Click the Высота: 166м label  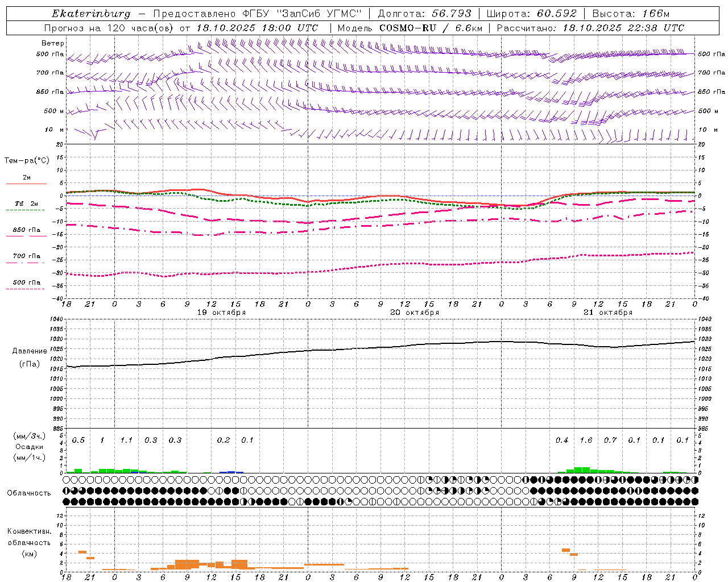click(x=631, y=14)
